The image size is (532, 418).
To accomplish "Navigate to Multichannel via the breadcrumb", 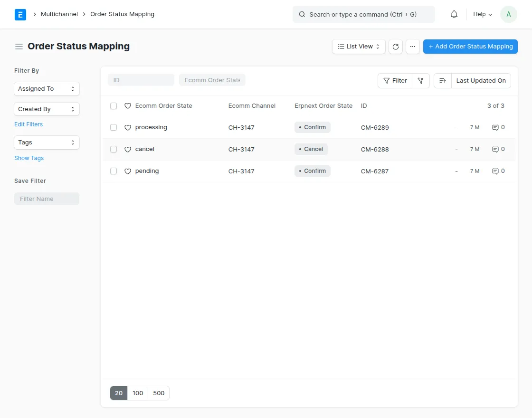I will tap(59, 14).
